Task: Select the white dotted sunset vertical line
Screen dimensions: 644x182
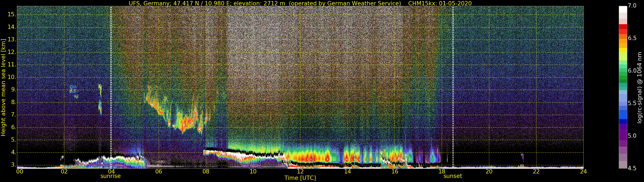Action: (453, 75)
